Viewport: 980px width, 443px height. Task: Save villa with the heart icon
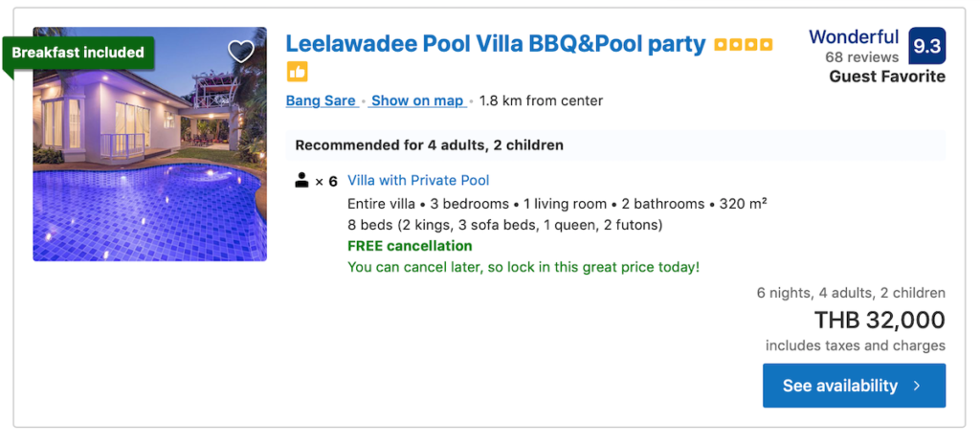pos(240,52)
